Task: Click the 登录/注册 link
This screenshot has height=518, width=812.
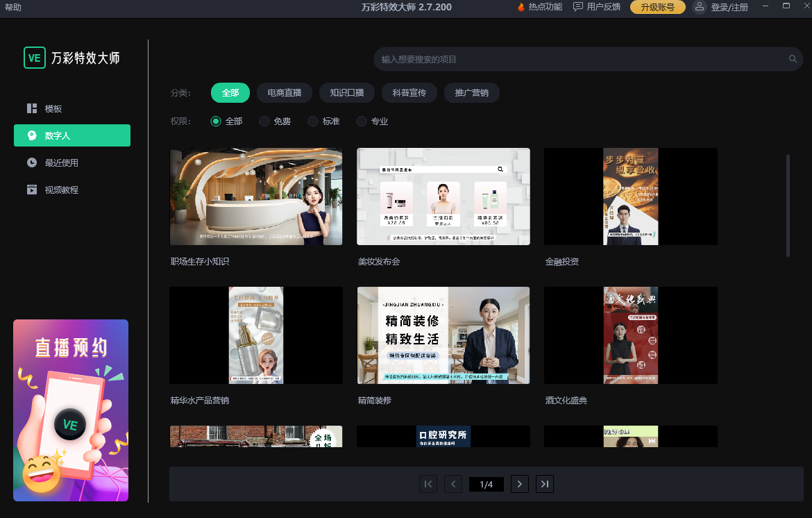Action: tap(729, 8)
